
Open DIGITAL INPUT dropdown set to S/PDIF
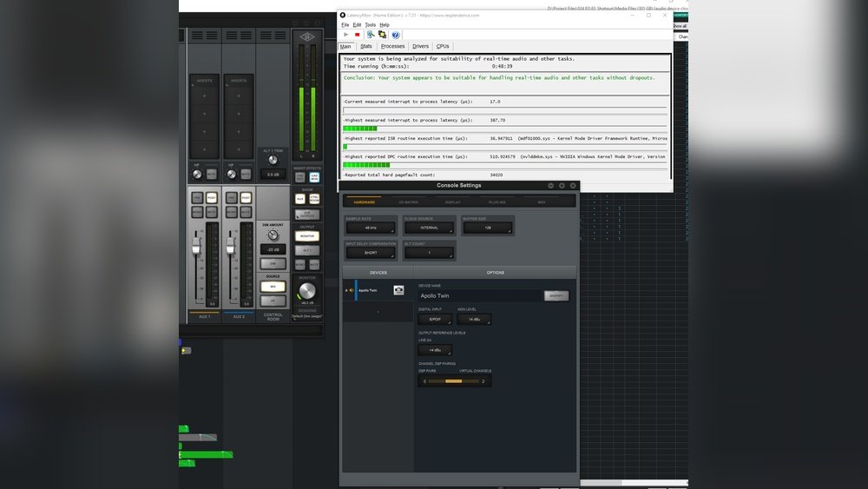point(435,320)
